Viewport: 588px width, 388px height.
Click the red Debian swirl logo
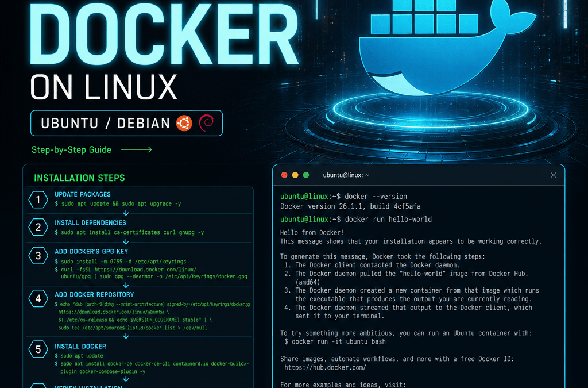[x=206, y=123]
